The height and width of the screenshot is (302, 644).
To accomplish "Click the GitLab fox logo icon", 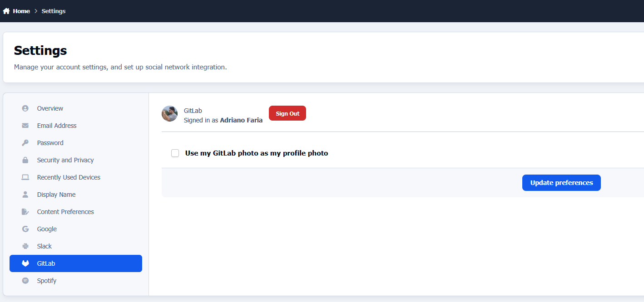I will [x=25, y=263].
